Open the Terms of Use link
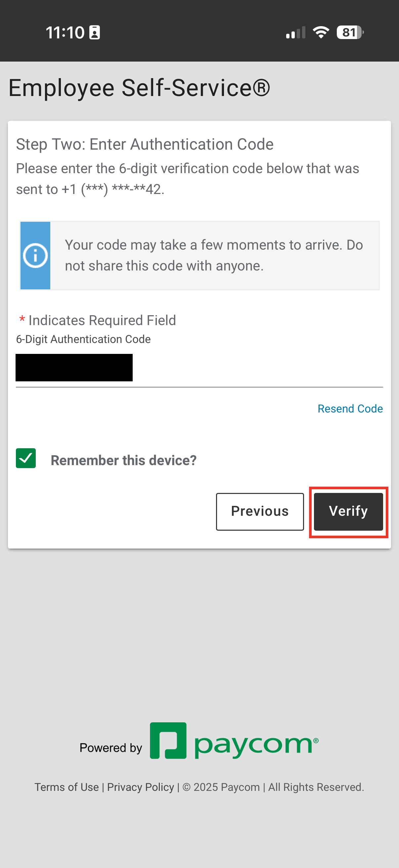Screen dimensions: 399x868 [67, 787]
